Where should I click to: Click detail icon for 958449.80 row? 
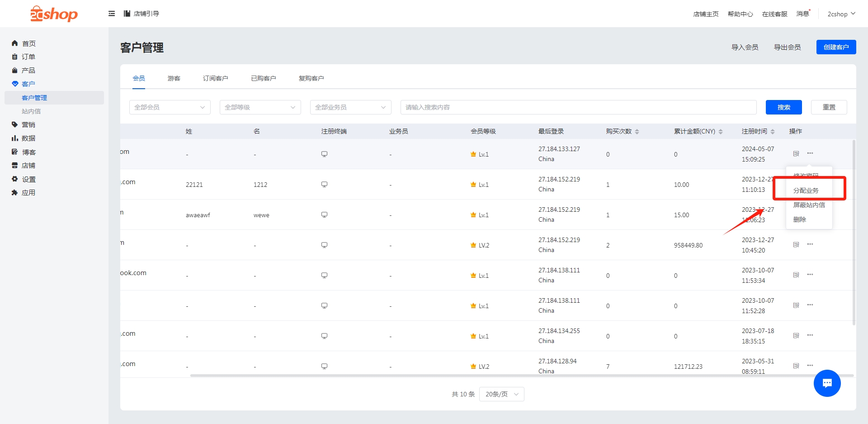(x=796, y=245)
